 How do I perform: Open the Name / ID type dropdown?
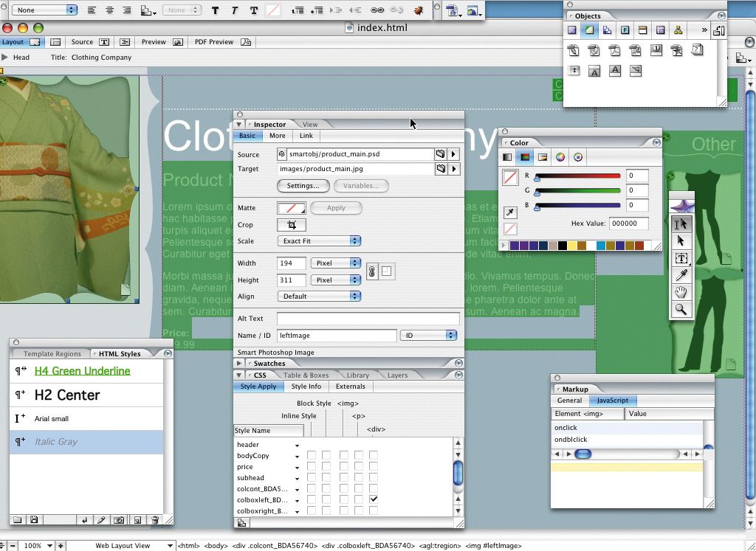(428, 335)
